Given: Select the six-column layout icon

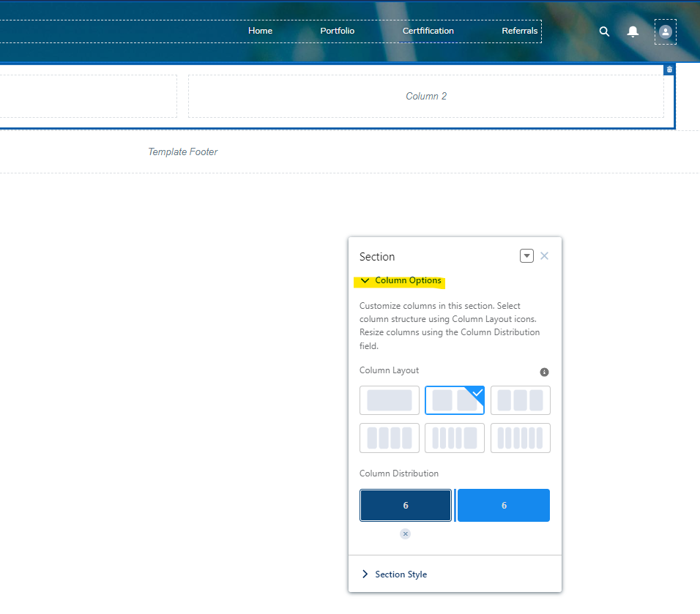Looking at the screenshot, I should 520,438.
